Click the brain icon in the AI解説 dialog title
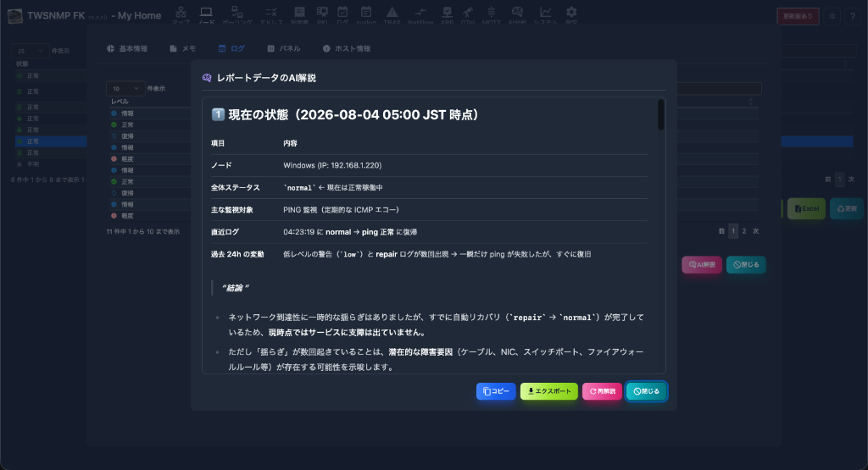 click(207, 78)
